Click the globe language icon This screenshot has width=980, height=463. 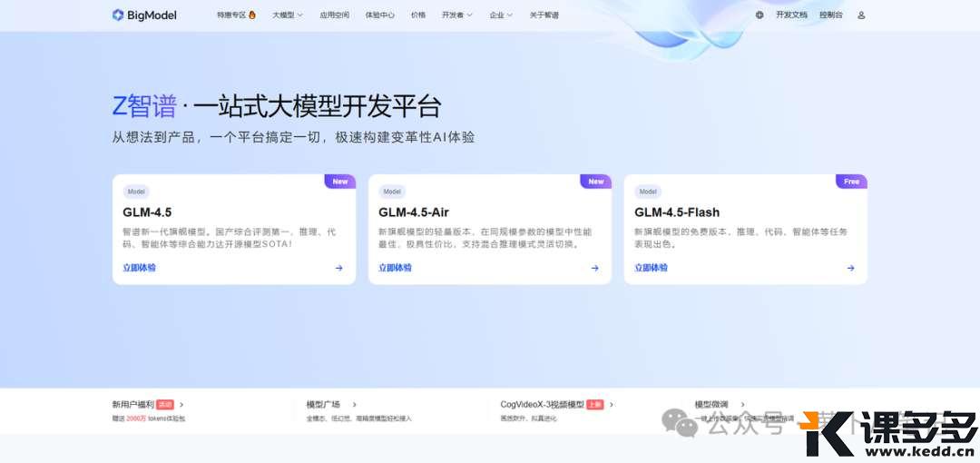click(x=759, y=15)
